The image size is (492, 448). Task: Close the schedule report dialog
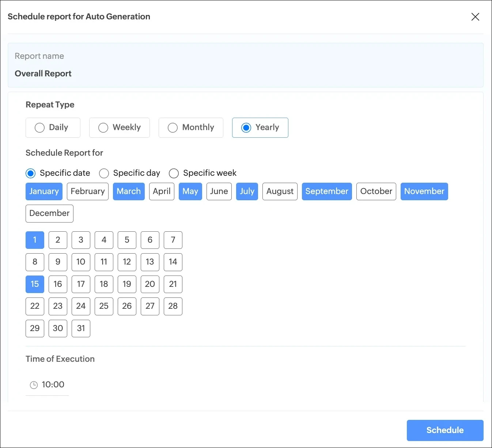(x=475, y=17)
